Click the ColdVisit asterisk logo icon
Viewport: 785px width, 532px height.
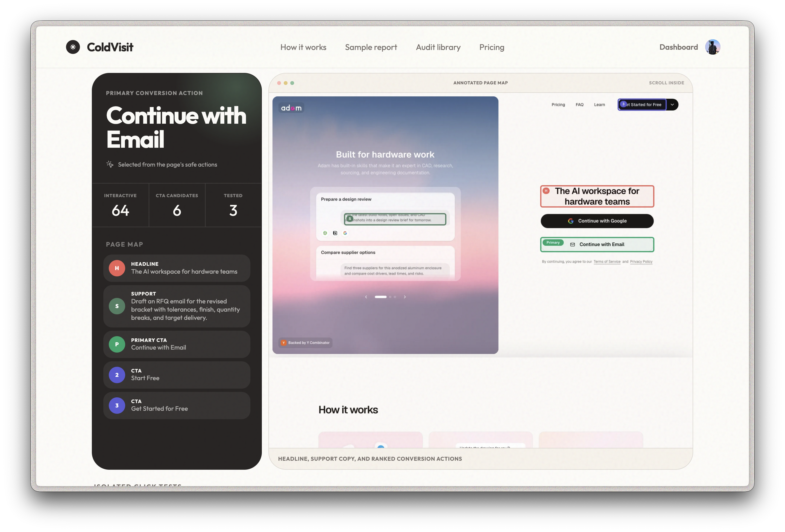point(73,47)
